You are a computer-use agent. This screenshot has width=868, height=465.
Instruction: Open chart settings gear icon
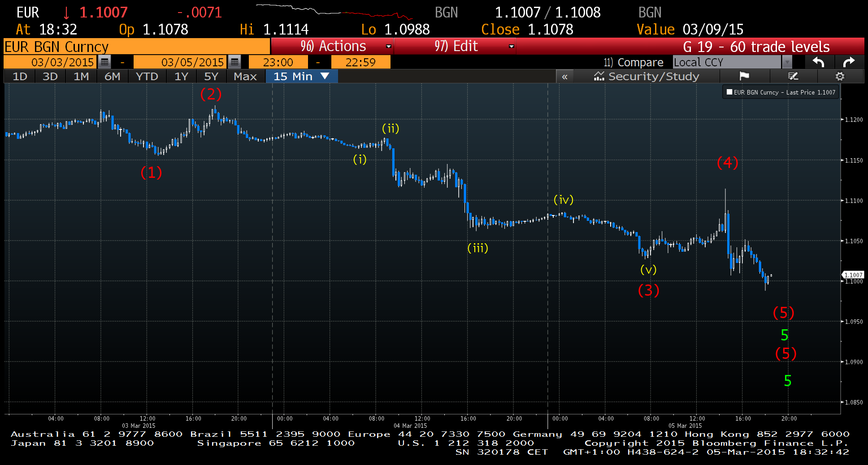pos(840,76)
